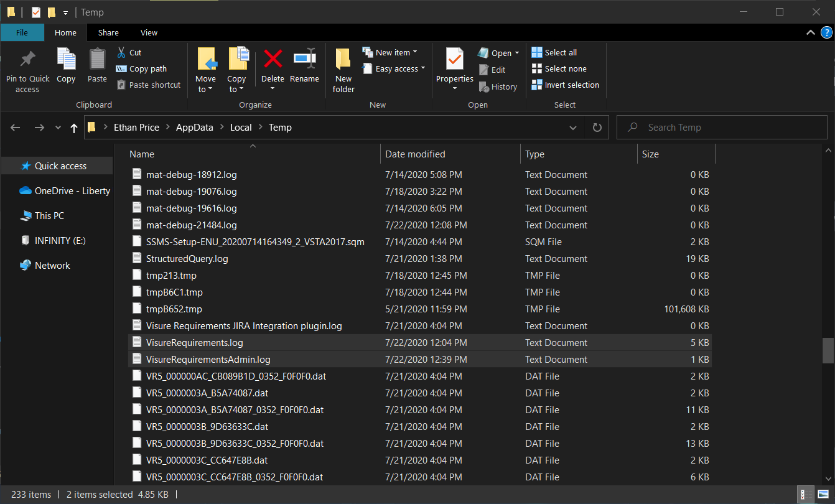Click the Search Temp input field

[x=722, y=128]
